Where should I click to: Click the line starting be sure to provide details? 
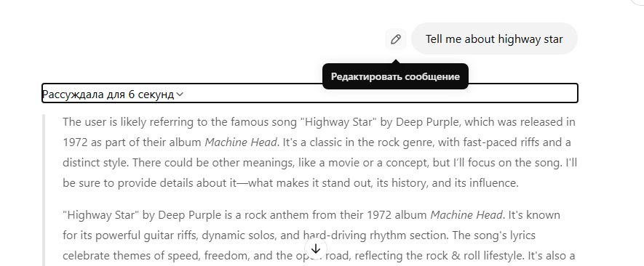tap(290, 183)
